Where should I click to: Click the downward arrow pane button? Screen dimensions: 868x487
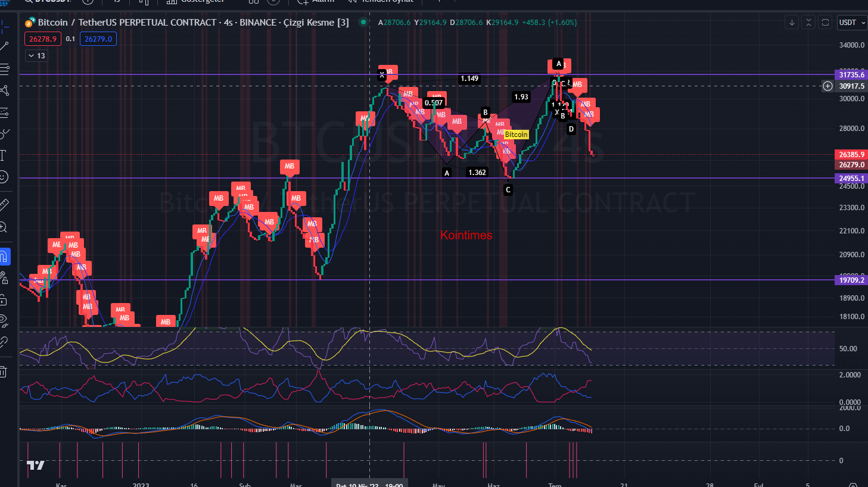[792, 23]
